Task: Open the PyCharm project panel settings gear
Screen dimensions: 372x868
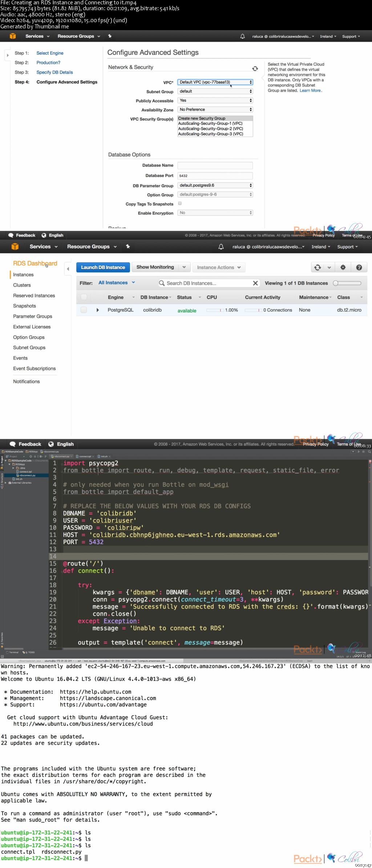Action: click(41, 456)
